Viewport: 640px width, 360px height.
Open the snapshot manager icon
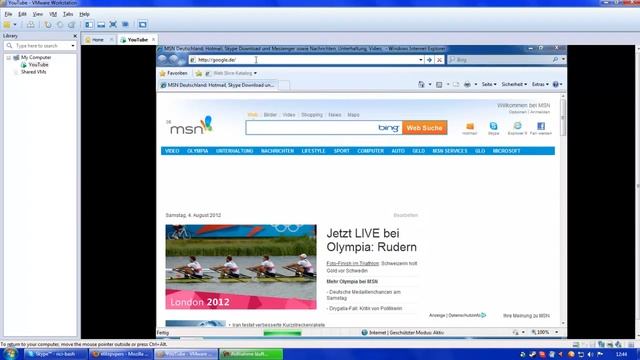pyautogui.click(x=72, y=24)
